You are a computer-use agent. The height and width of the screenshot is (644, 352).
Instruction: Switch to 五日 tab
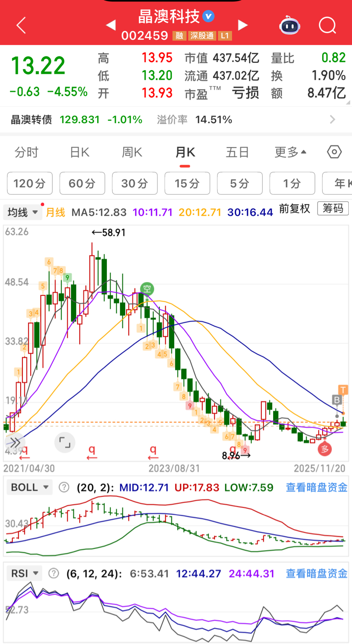point(237,152)
